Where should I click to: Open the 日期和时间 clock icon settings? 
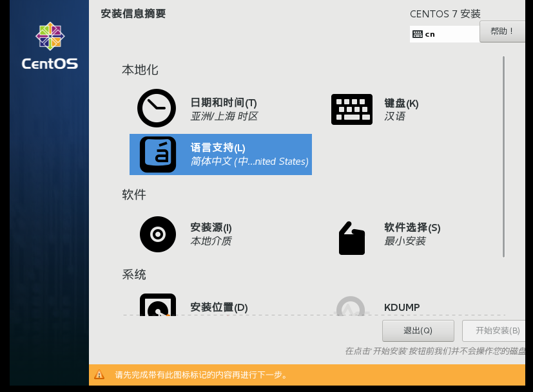pyautogui.click(x=156, y=107)
